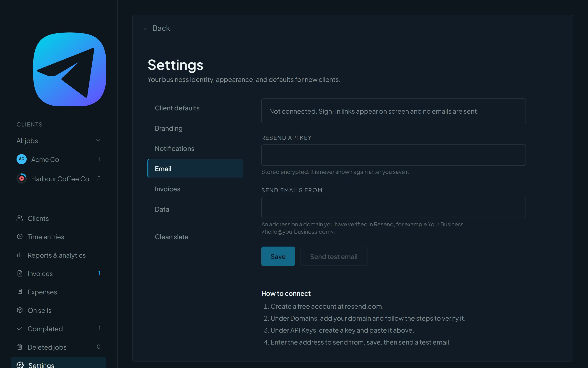Click the Harbour Coffee Co count 5
Viewport: 588px width, 368px height.
pos(99,178)
